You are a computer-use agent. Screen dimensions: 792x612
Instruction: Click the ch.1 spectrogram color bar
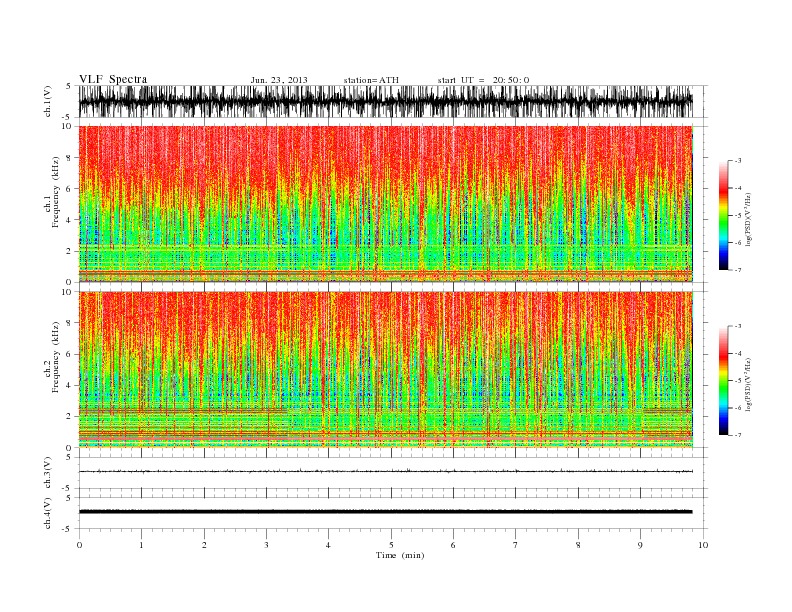coord(723,215)
